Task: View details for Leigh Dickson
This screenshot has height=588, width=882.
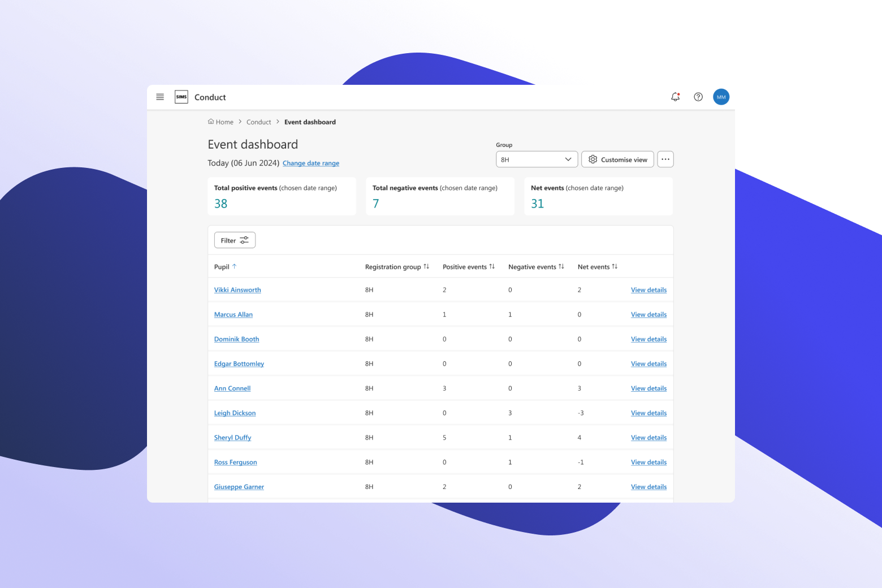Action: [648, 413]
